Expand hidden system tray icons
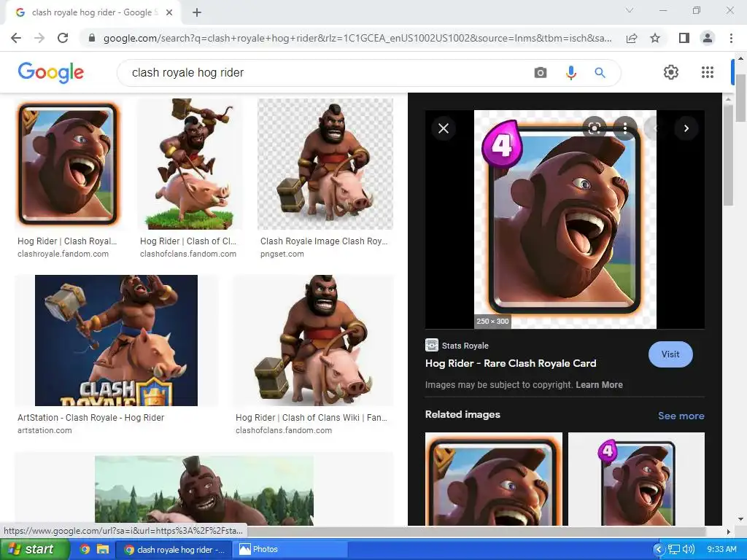The height and width of the screenshot is (560, 747). tap(659, 549)
